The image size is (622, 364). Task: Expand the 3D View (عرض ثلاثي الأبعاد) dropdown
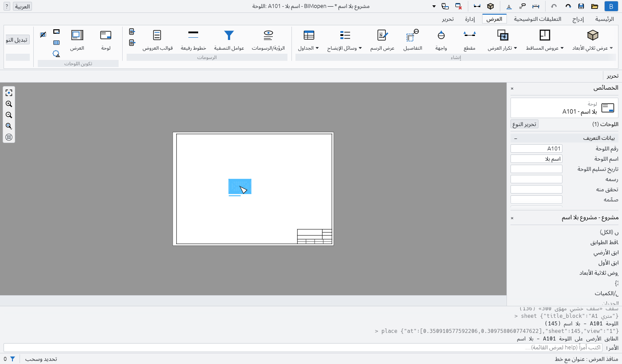point(611,48)
